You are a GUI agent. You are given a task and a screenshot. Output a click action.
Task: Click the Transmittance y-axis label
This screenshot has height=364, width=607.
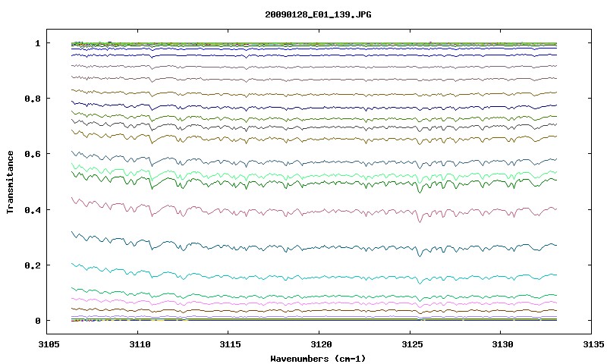(x=11, y=182)
